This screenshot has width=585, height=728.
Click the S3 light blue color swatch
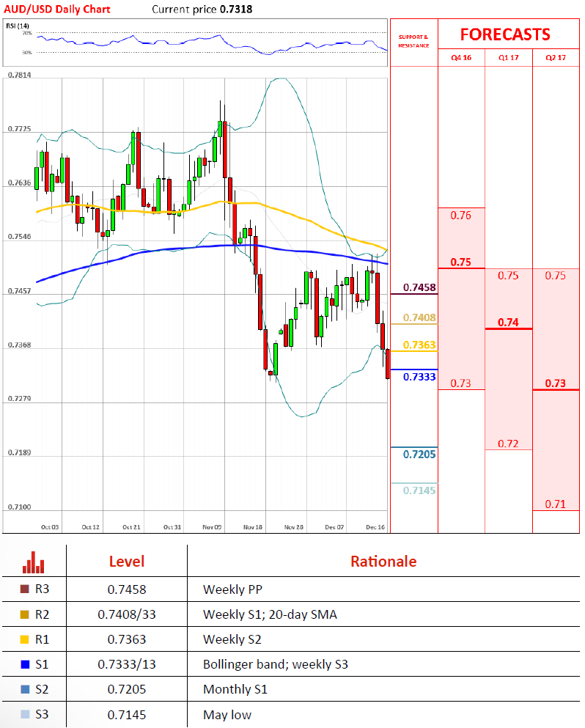25,715
